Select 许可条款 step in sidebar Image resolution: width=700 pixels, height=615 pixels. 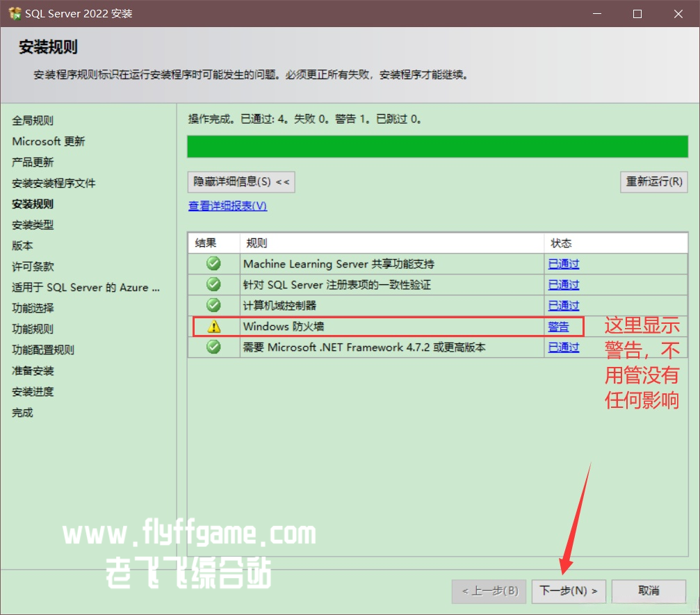[x=33, y=266]
